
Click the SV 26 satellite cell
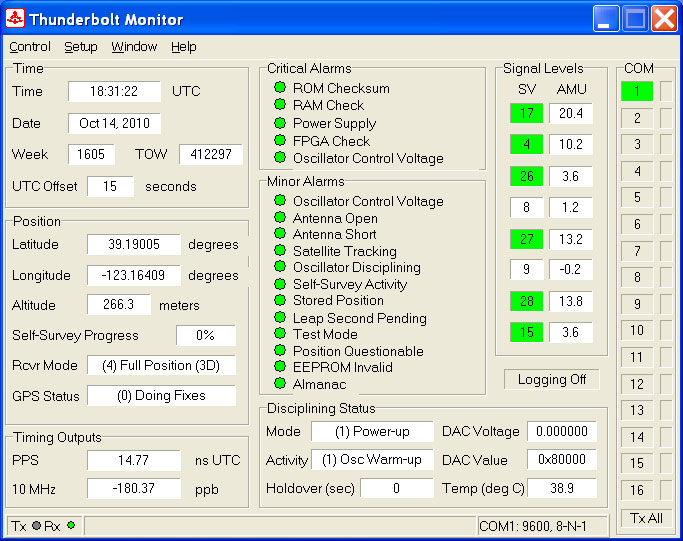[x=526, y=176]
